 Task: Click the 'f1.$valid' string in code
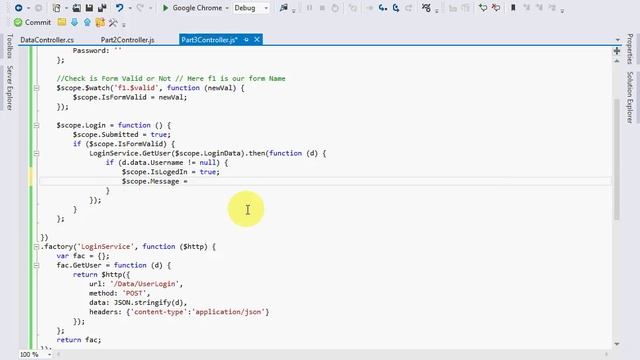coord(136,88)
